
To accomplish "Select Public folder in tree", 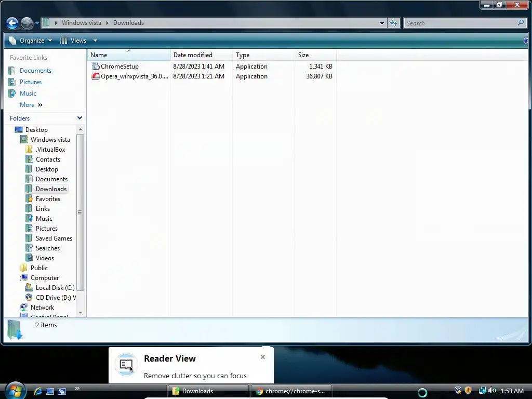I will click(x=39, y=268).
